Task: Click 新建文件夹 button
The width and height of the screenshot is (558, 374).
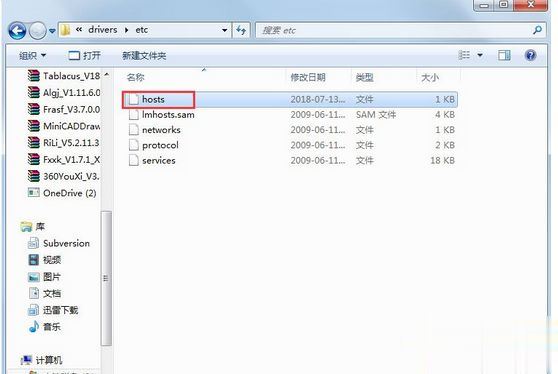Action: 144,56
